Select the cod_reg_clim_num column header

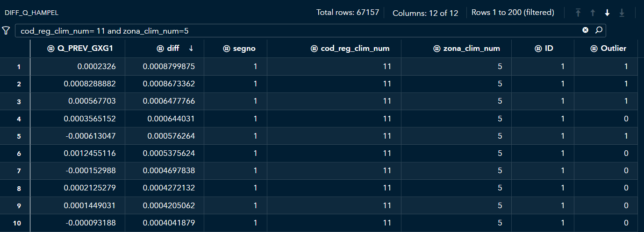pyautogui.click(x=355, y=49)
